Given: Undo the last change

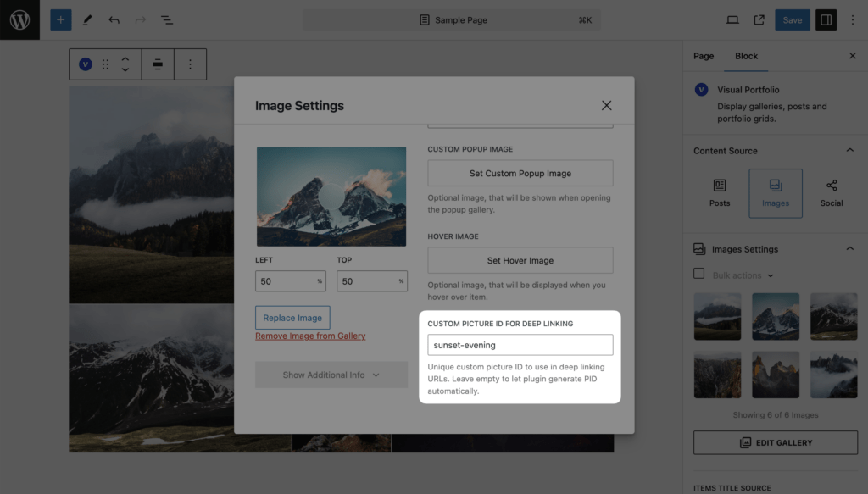Looking at the screenshot, I should tap(114, 20).
